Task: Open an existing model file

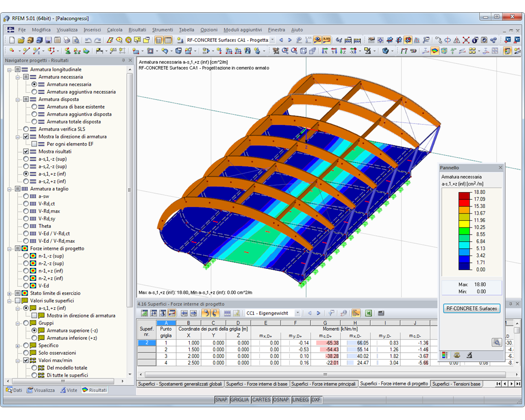Action: [x=21, y=40]
